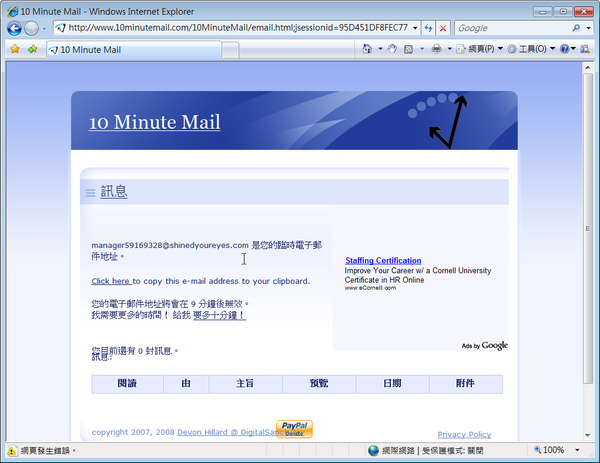This screenshot has height=463, width=600.
Task: Open Favorites Center star icon
Action: [x=15, y=49]
